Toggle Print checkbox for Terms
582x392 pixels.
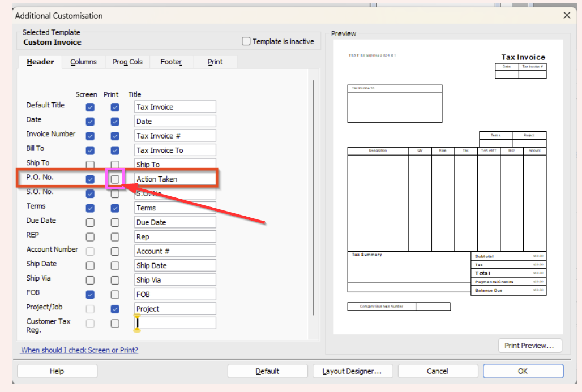(x=115, y=208)
